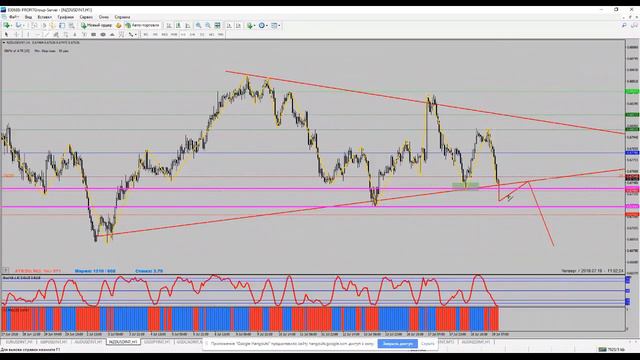This screenshot has height=360, width=640.
Task: Expand the arrows objects dropdown
Action: pyautogui.click(x=136, y=34)
